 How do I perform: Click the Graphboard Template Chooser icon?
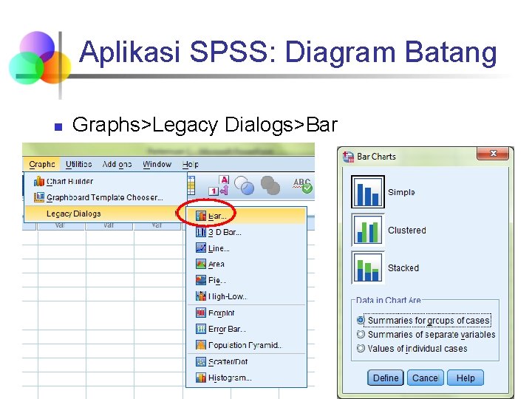point(39,197)
